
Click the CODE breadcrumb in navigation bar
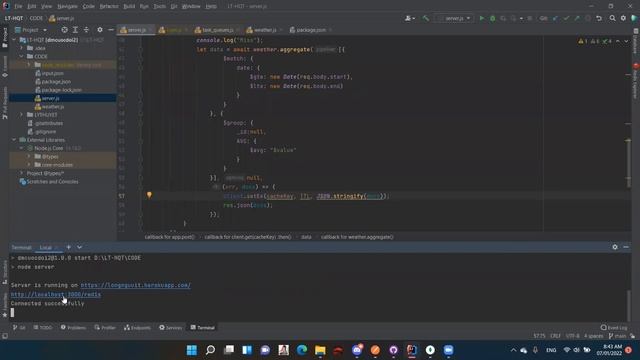coord(36,18)
